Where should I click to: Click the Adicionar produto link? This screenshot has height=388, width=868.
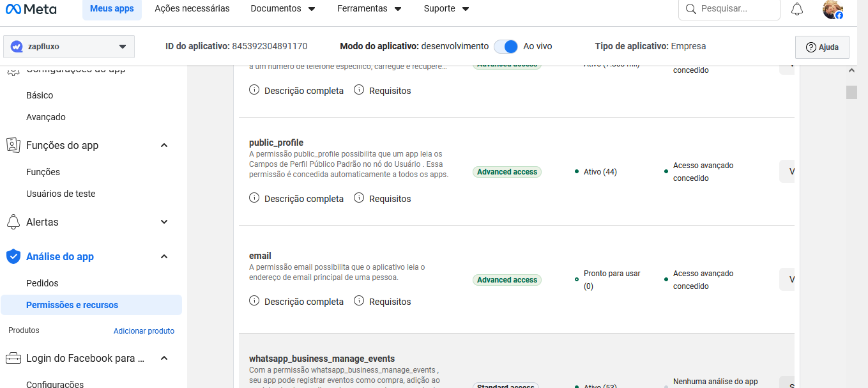point(144,331)
